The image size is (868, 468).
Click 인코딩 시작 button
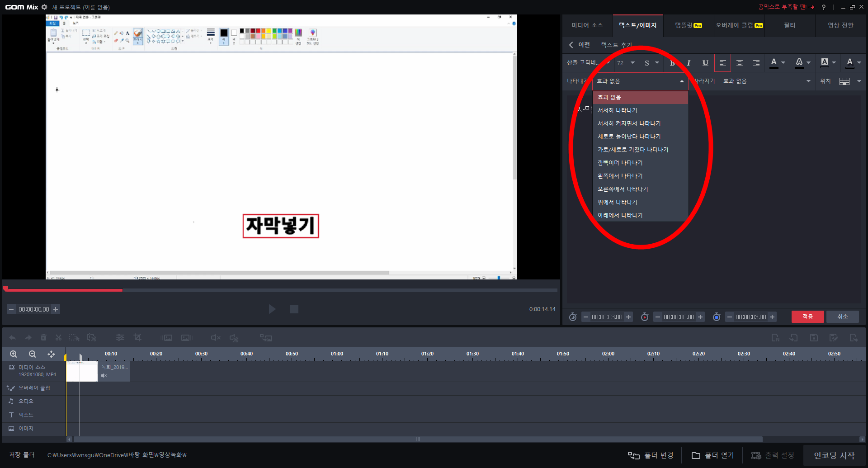[834, 455]
